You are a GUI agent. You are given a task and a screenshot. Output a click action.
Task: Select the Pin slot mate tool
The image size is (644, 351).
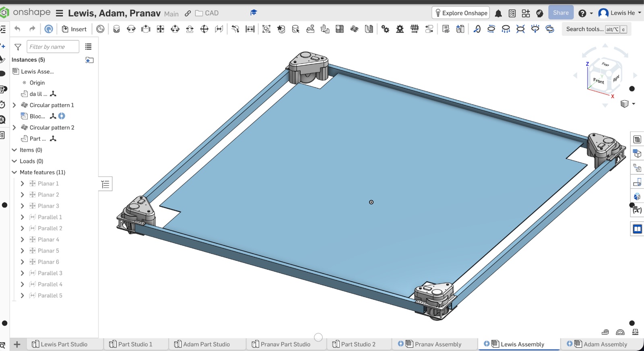tap(190, 29)
